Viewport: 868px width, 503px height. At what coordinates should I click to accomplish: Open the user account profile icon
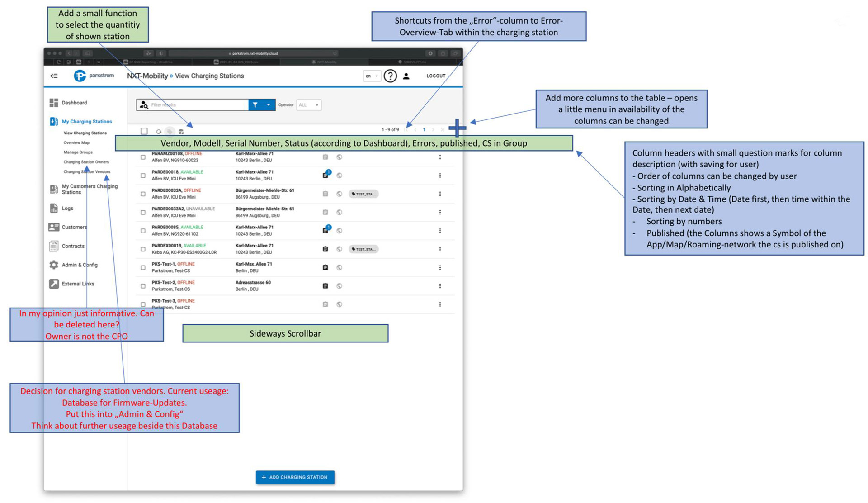click(x=406, y=76)
